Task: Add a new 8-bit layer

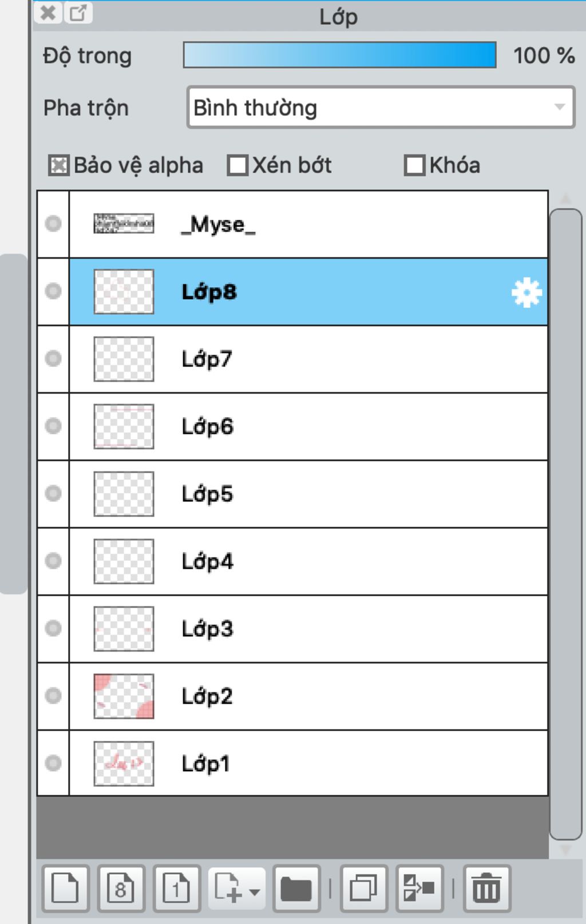Action: (121, 888)
